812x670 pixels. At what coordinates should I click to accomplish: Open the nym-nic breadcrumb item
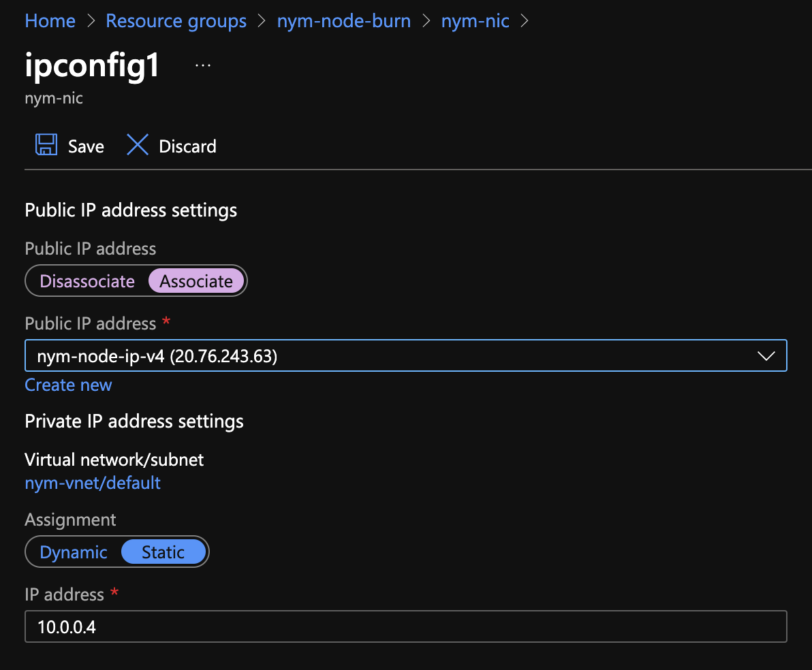click(x=475, y=21)
